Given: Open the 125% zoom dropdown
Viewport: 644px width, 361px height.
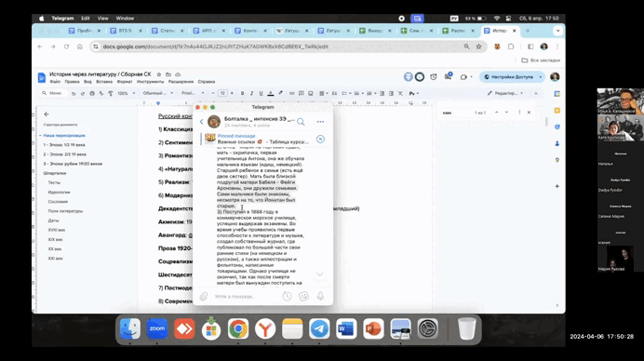Looking at the screenshot, I should [x=126, y=93].
